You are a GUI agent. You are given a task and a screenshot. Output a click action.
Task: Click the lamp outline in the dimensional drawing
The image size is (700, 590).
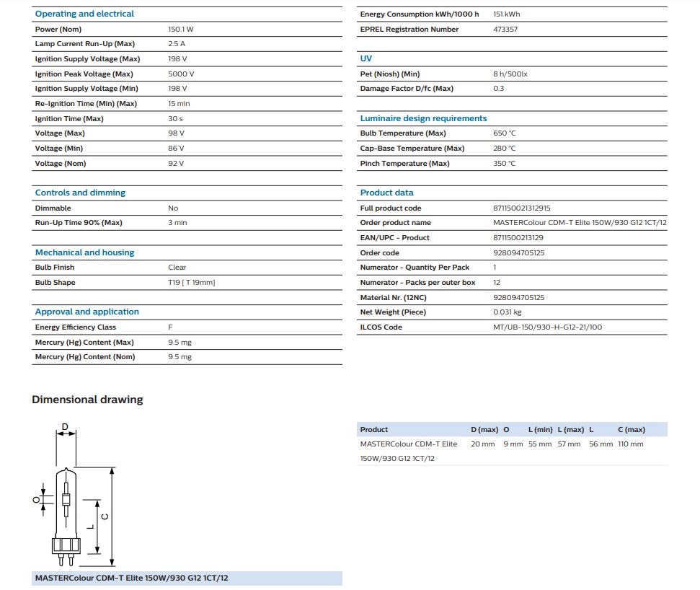click(66, 516)
